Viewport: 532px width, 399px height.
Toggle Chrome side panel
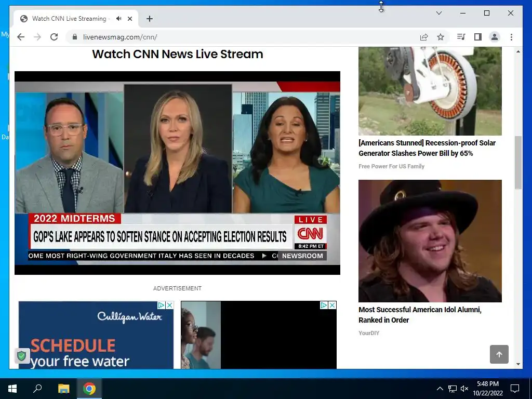click(x=478, y=37)
